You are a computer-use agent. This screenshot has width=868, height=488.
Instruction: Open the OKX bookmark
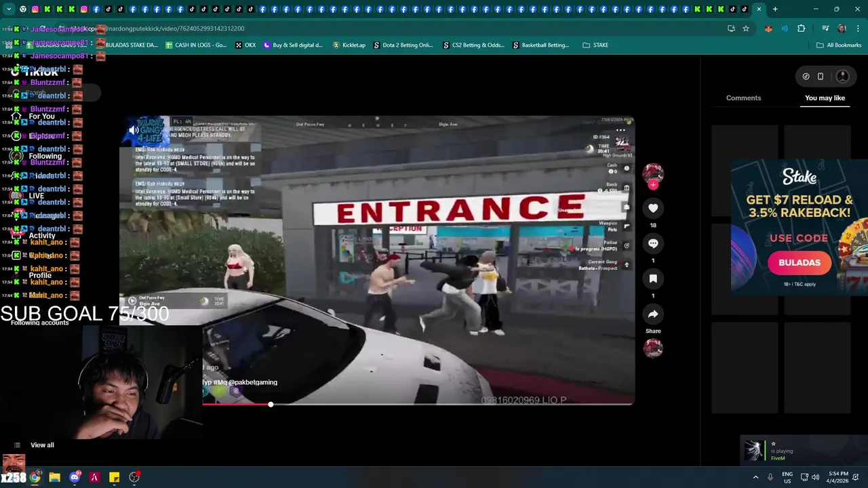tap(245, 45)
